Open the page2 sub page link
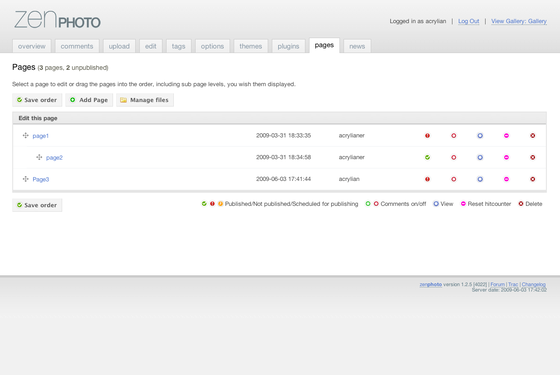 54,158
